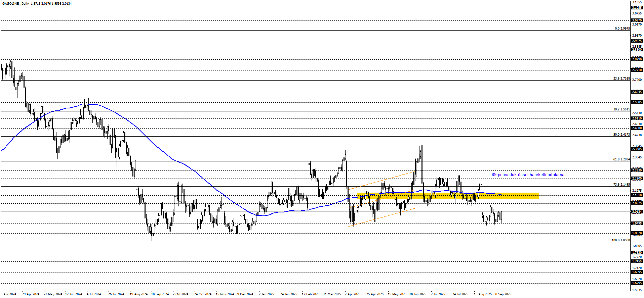
Task: Click the '2 Apr 2025' date label
Action: (353, 294)
